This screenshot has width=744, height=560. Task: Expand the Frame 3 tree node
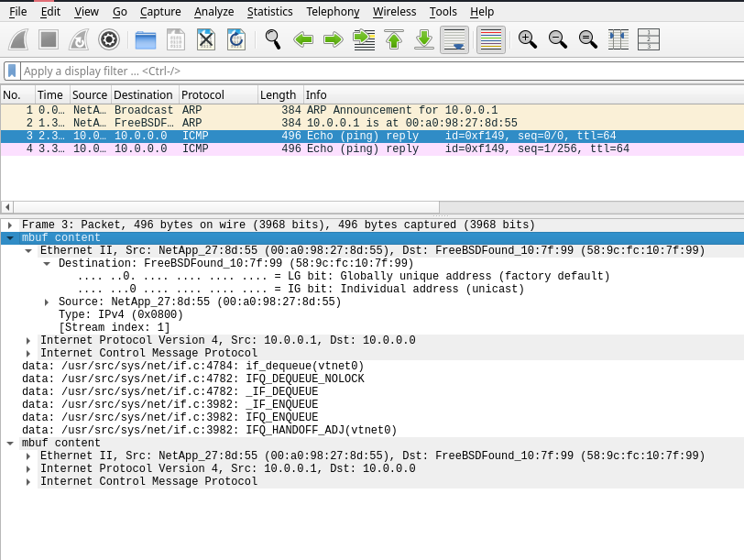tap(10, 225)
